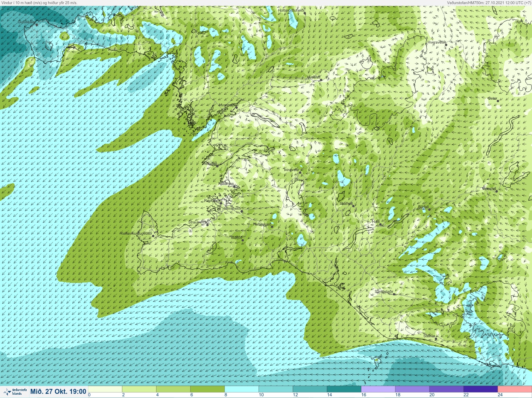Click the forecast time 'Mið. 27 Okt. 19:00'
Image resolution: width=532 pixels, height=398 pixels.
pos(58,391)
